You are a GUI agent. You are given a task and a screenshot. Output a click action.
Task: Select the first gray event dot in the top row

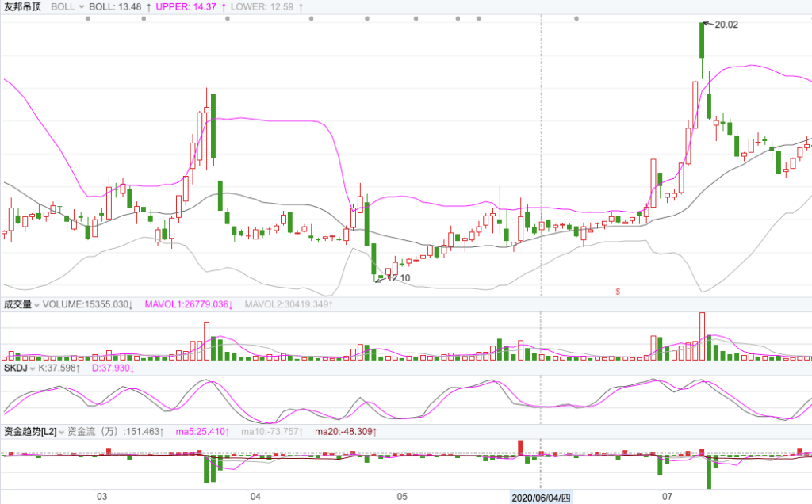88,19
